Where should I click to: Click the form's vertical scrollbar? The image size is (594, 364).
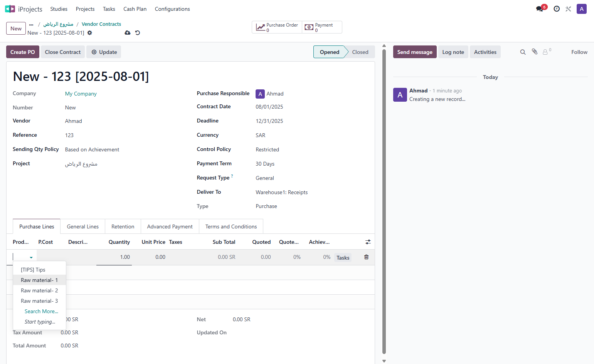click(x=384, y=201)
